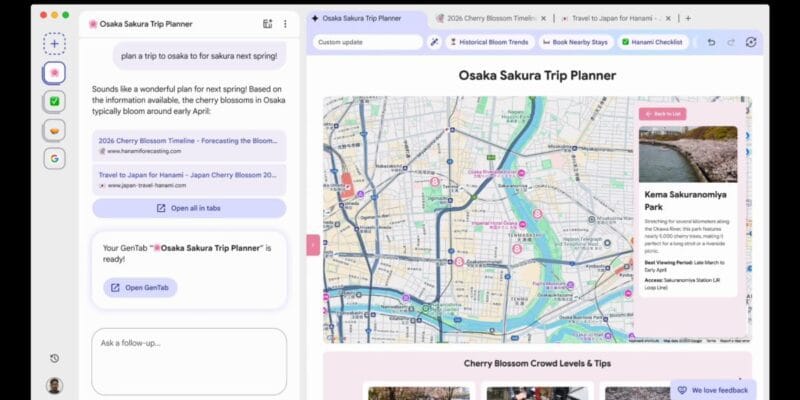This screenshot has width=800, height=400.
Task: Focus the Ask a follow-up text box
Action: [x=189, y=361]
